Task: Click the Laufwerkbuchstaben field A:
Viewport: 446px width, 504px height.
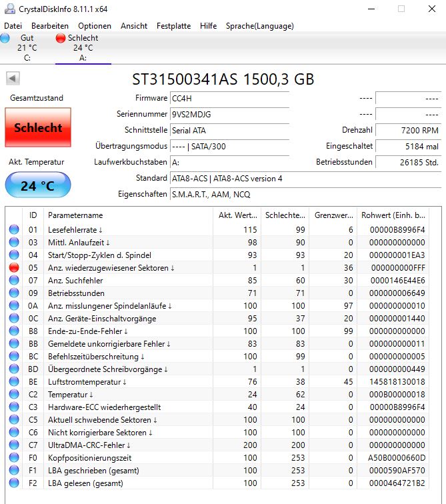Action: click(229, 162)
